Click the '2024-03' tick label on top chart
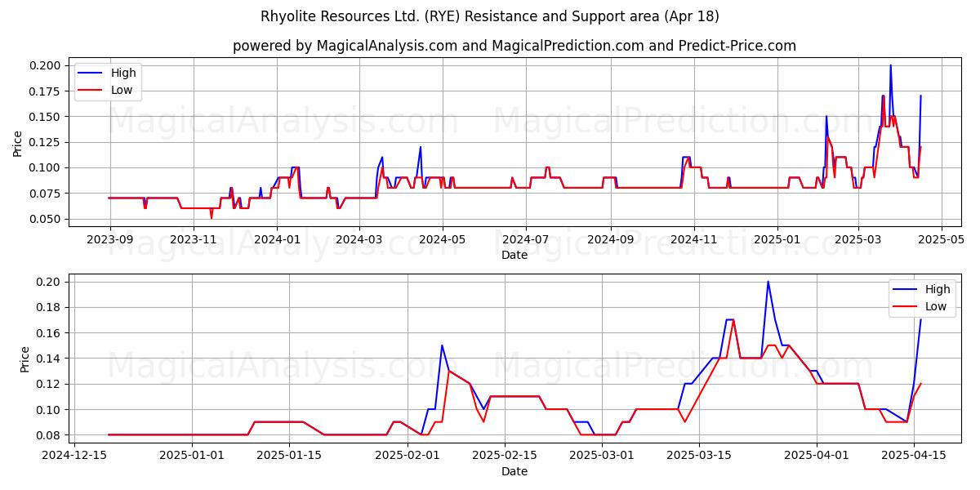The image size is (980, 490). click(x=359, y=239)
